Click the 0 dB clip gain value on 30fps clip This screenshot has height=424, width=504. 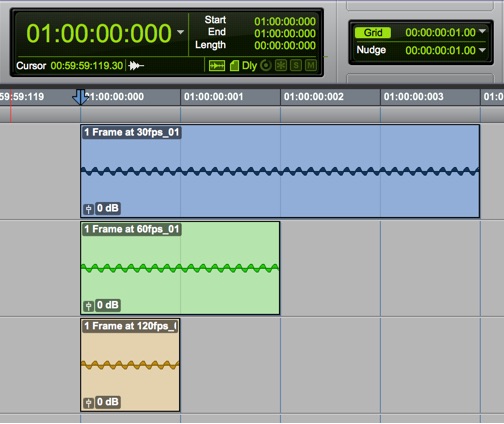tap(108, 208)
